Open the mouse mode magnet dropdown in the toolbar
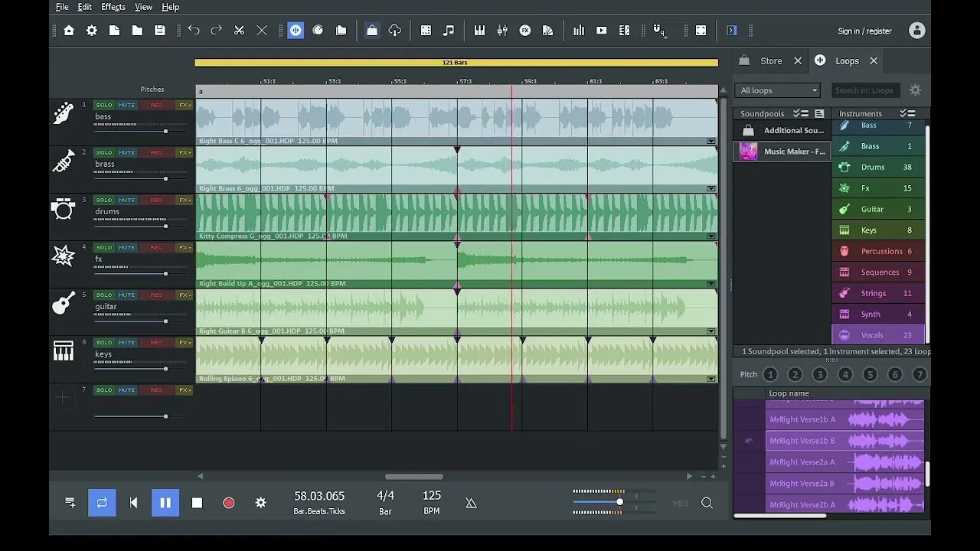980x551 pixels. coord(659,31)
